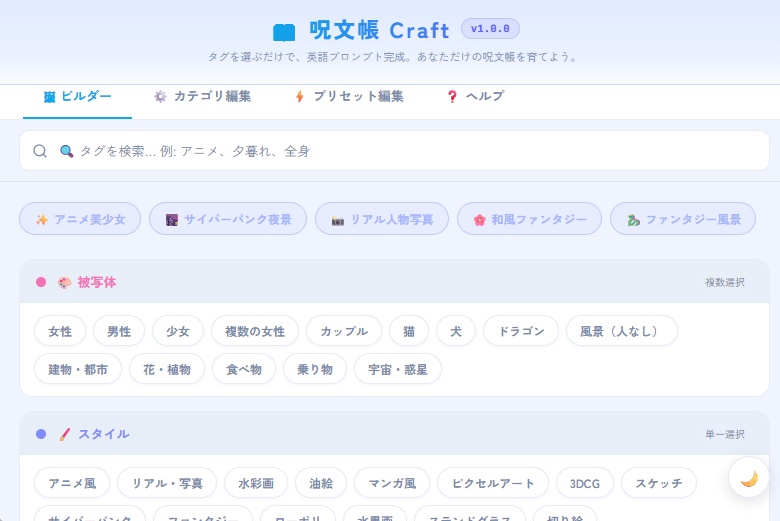
Task: Choose the アニメ風 style
Action: tap(72, 483)
